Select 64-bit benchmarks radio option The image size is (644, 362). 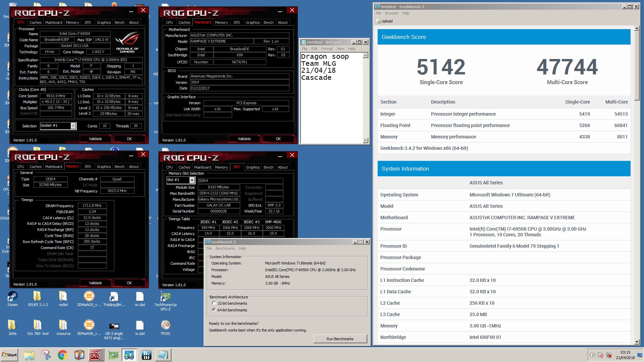(x=214, y=310)
